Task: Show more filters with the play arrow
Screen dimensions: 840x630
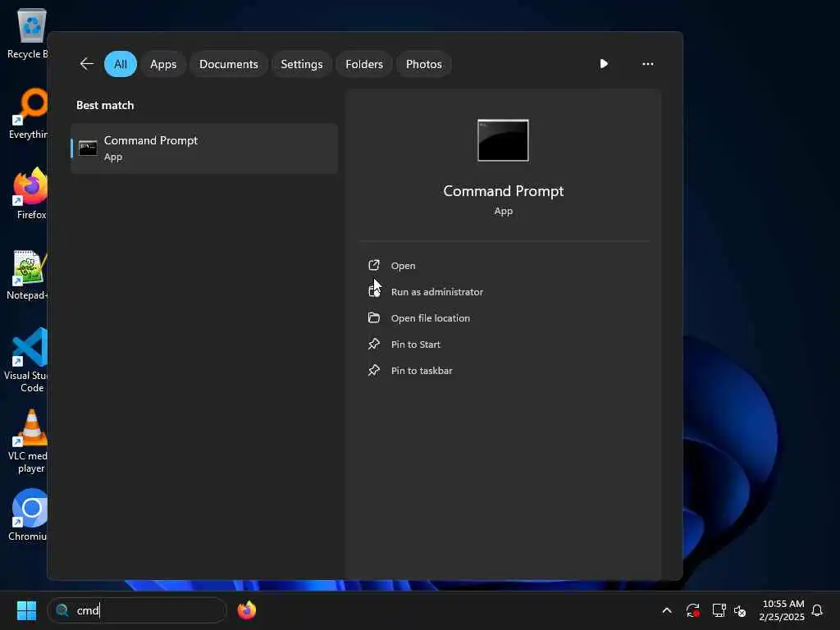Action: pyautogui.click(x=604, y=64)
